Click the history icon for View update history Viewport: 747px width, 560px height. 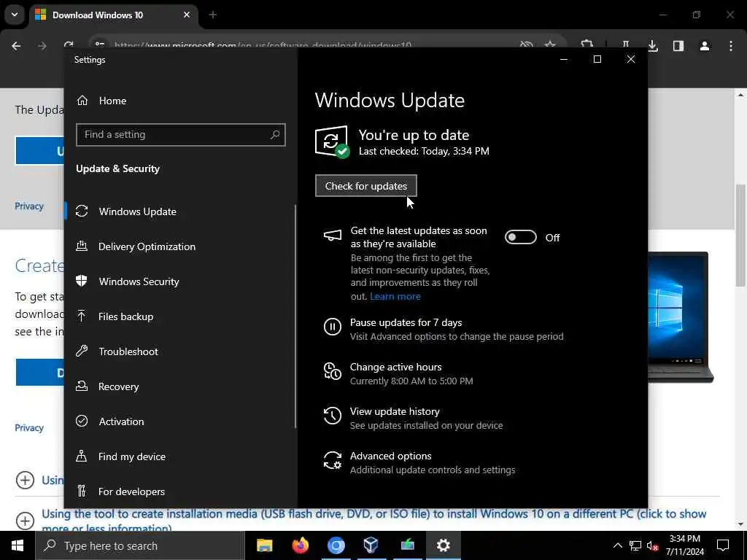point(333,416)
